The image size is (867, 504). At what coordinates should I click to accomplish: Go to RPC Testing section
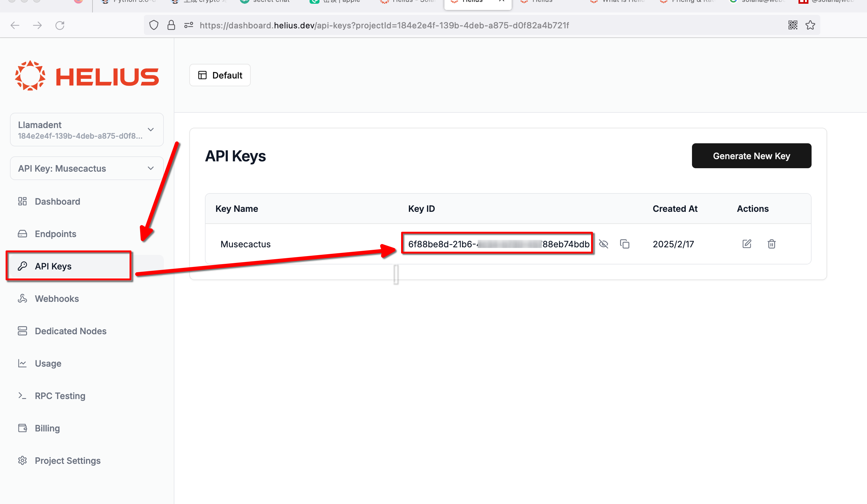[60, 396]
